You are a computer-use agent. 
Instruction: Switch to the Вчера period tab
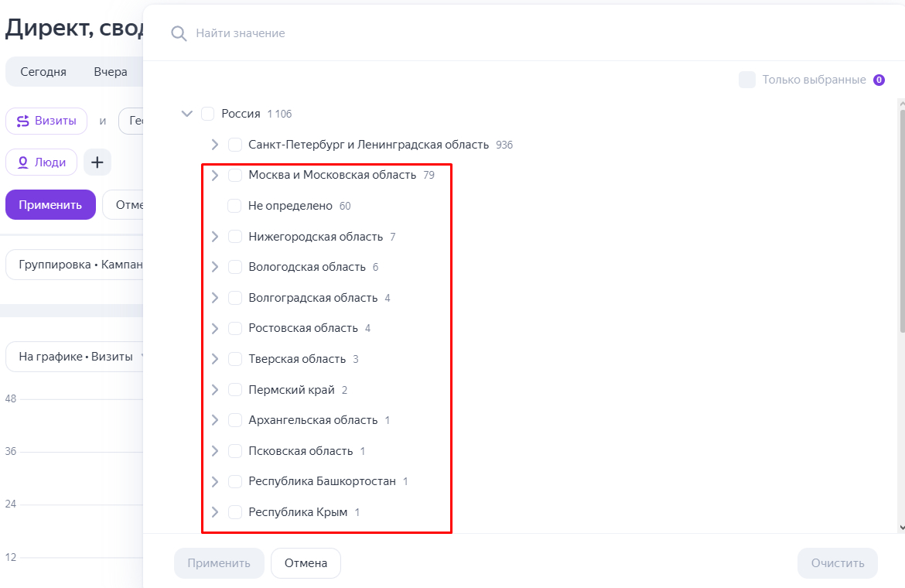pyautogui.click(x=111, y=72)
